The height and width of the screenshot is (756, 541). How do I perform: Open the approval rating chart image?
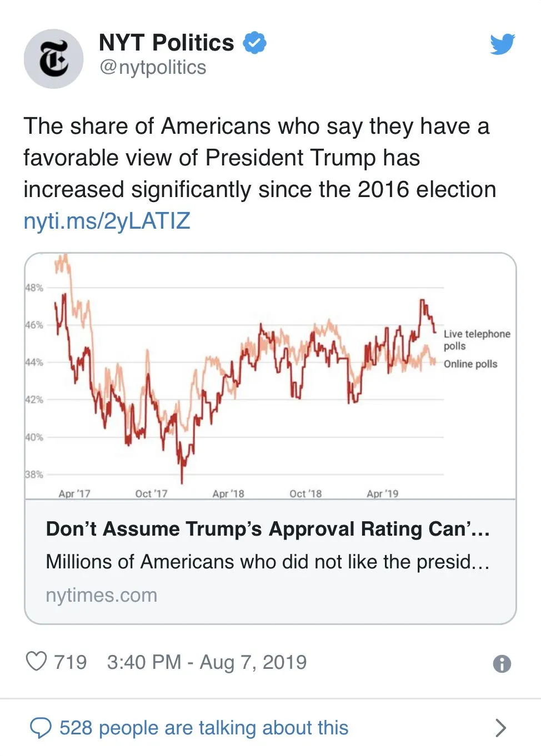point(233,377)
